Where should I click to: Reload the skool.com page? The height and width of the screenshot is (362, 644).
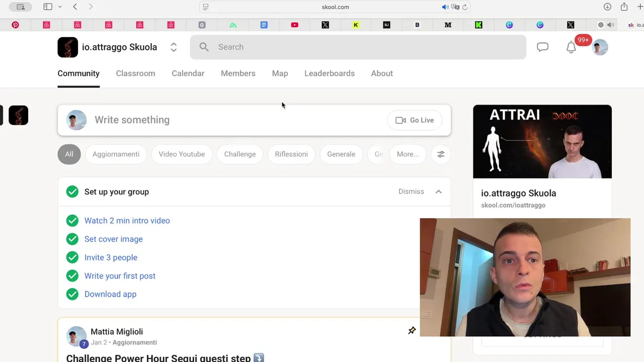[x=465, y=7]
